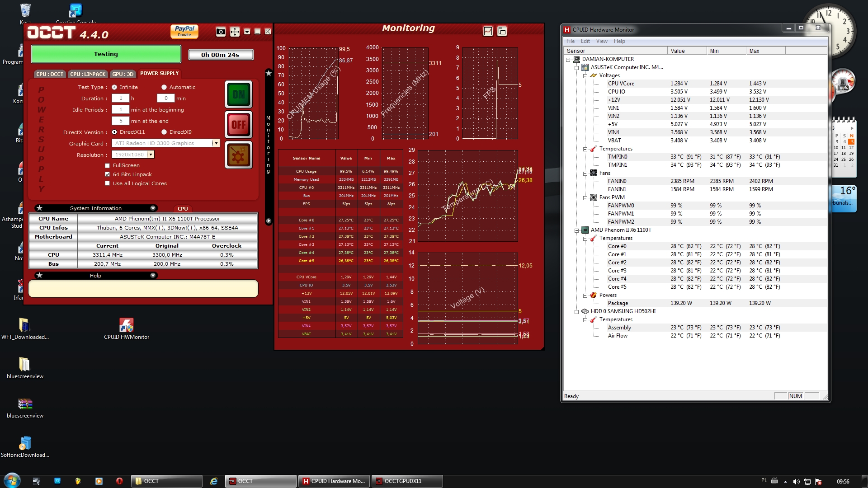Click the OCCT move-window crosshair icon
Screen dimensions: 868x488
tap(235, 32)
